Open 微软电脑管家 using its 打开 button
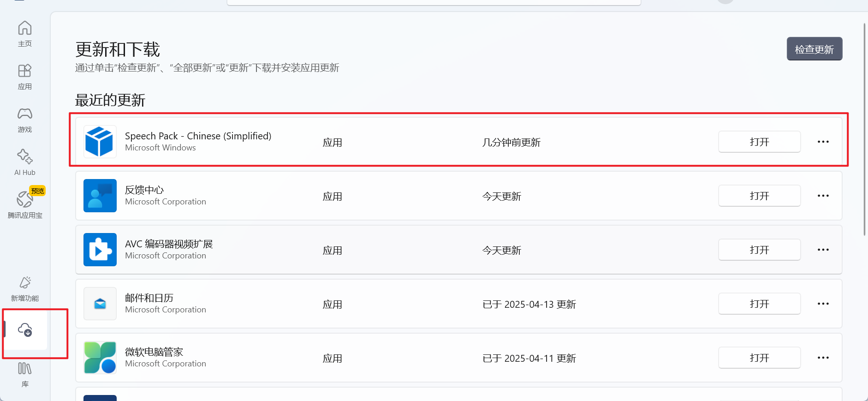 (759, 358)
